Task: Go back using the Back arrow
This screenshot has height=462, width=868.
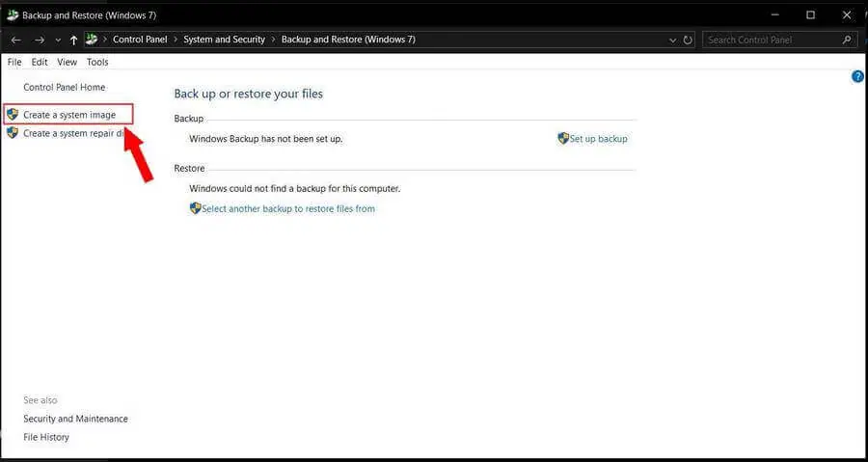Action: pyautogui.click(x=16, y=40)
